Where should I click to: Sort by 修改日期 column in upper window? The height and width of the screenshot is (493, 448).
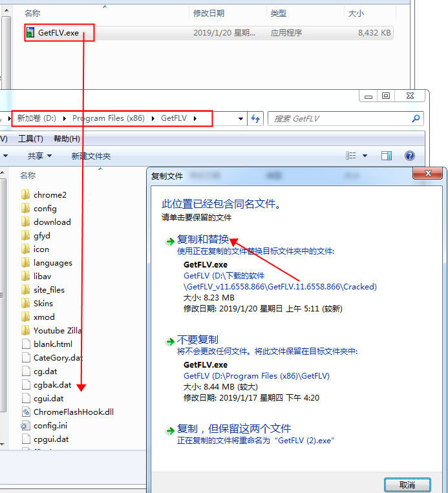tap(209, 13)
